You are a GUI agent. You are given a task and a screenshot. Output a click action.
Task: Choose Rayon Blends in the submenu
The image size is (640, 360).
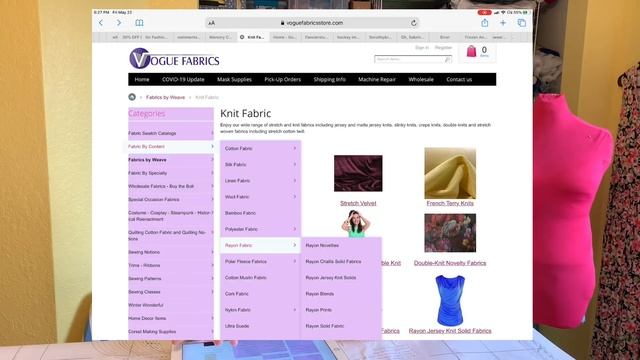click(x=320, y=294)
